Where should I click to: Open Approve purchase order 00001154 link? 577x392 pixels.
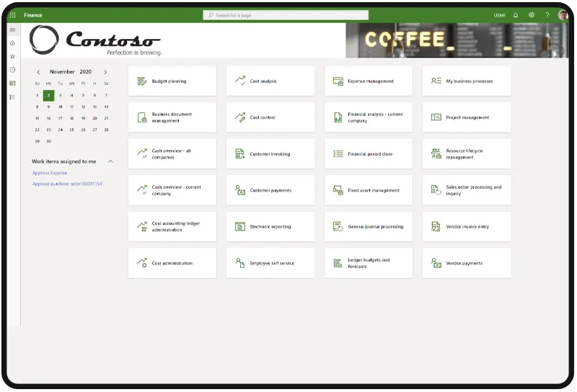coord(67,184)
